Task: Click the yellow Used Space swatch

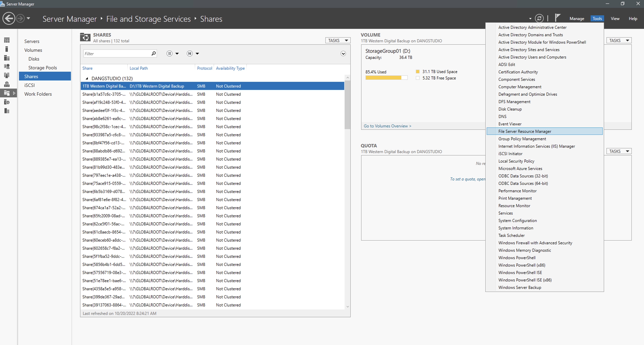Action: click(x=418, y=72)
